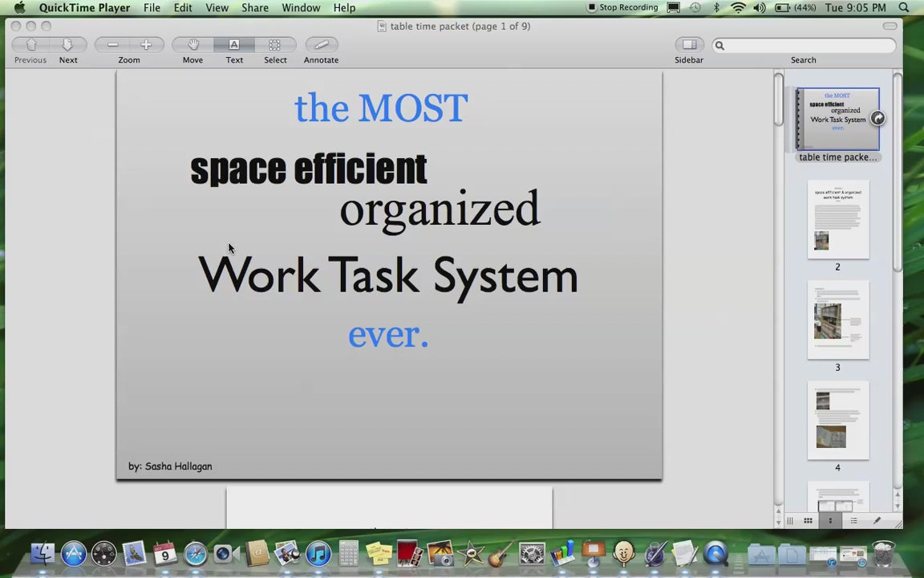Screen dimensions: 924x578
Task: Launch iTunes from the Dock
Action: [318, 553]
